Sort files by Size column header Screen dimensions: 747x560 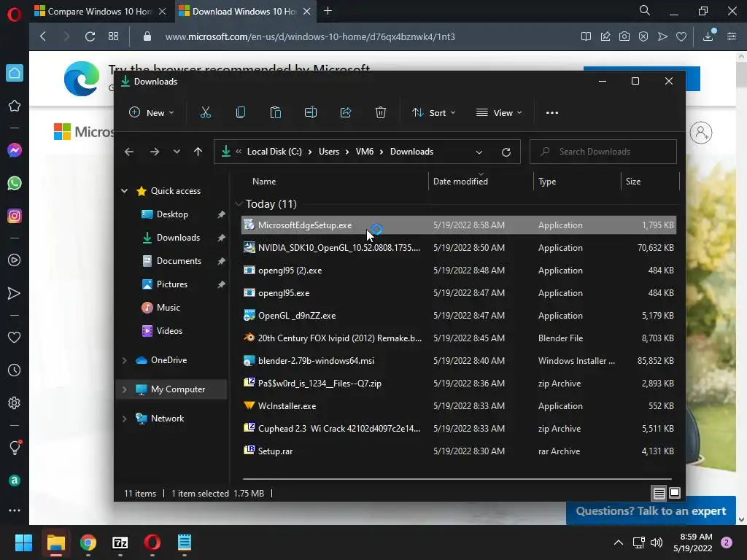[633, 182]
